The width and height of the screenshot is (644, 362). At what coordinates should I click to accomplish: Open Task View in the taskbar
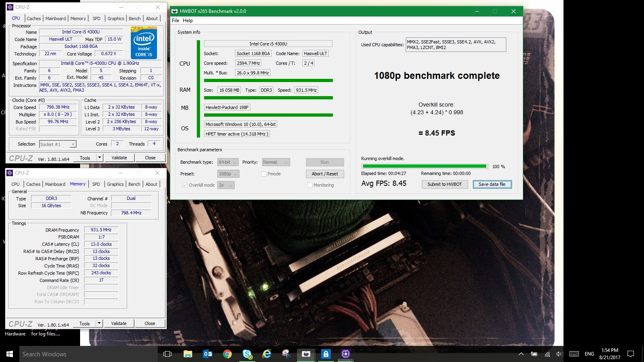point(167,354)
